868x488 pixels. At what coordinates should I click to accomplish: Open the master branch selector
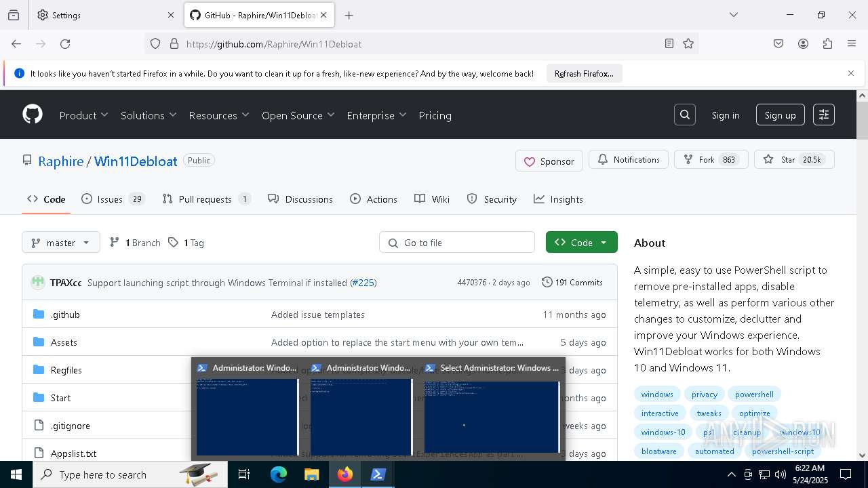pyautogui.click(x=61, y=242)
